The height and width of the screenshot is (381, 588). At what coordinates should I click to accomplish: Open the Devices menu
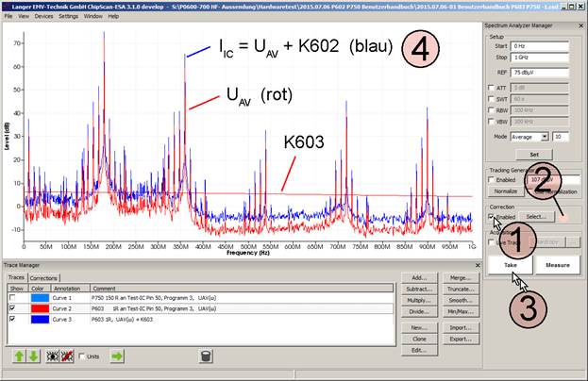[x=44, y=17]
